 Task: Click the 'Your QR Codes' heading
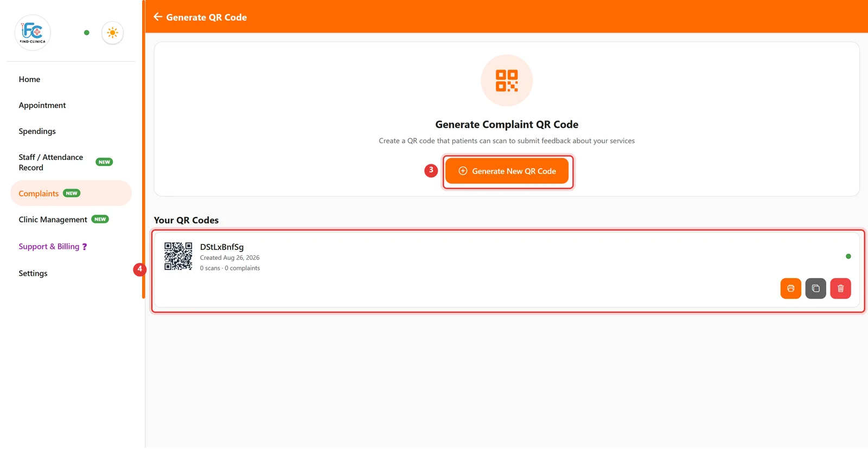click(x=186, y=220)
